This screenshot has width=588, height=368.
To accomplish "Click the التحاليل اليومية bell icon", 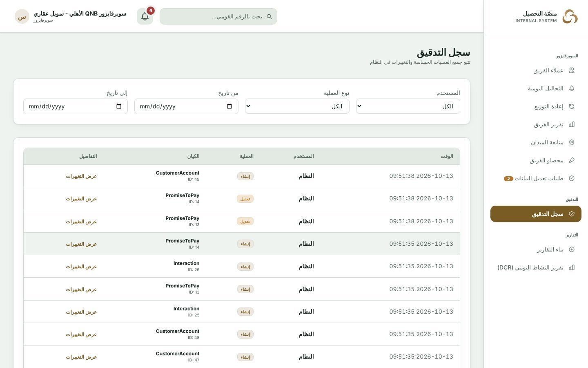I will click(x=572, y=88).
